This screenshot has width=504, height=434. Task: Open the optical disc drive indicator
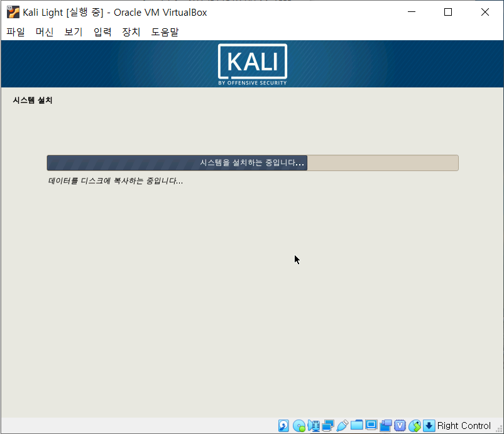[x=299, y=426]
